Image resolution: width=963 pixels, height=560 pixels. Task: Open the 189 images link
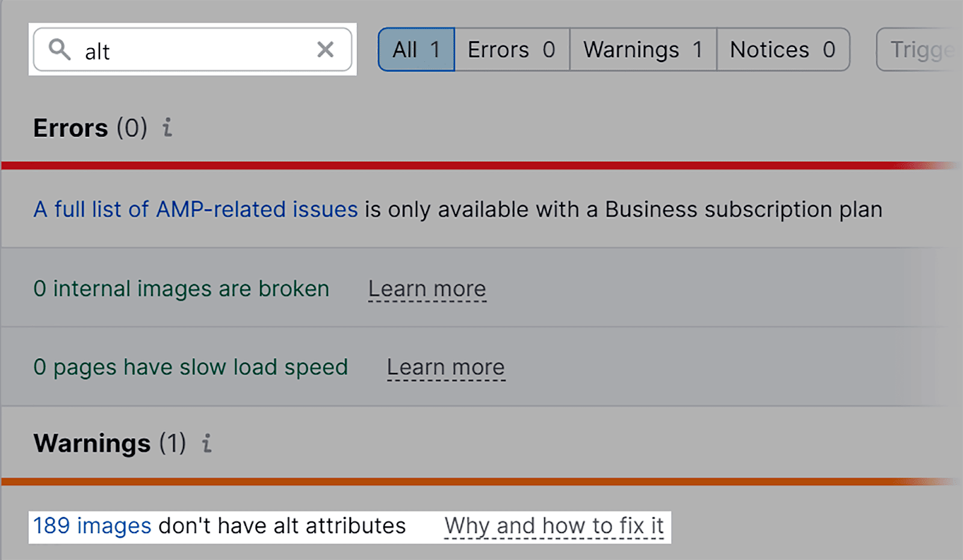pos(91,525)
